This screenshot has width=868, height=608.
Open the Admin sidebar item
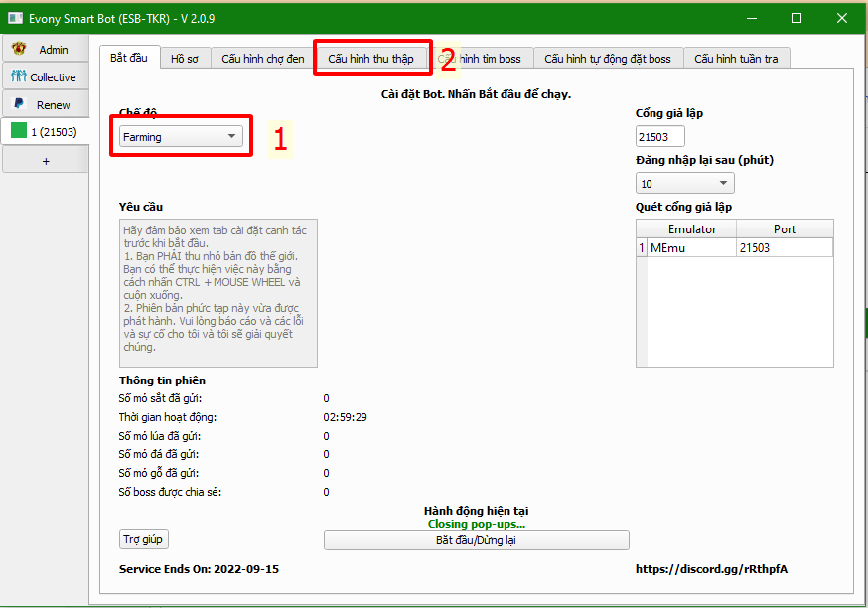[x=45, y=50]
